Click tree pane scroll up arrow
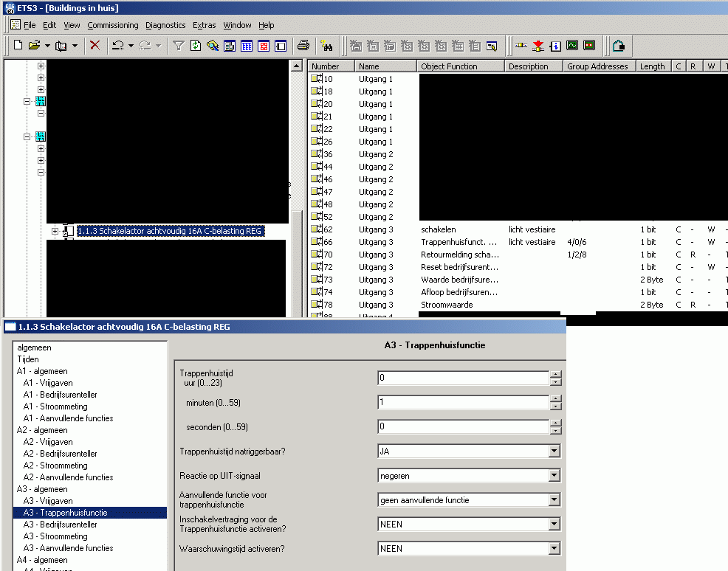Image resolution: width=728 pixels, height=571 pixels. 297,66
